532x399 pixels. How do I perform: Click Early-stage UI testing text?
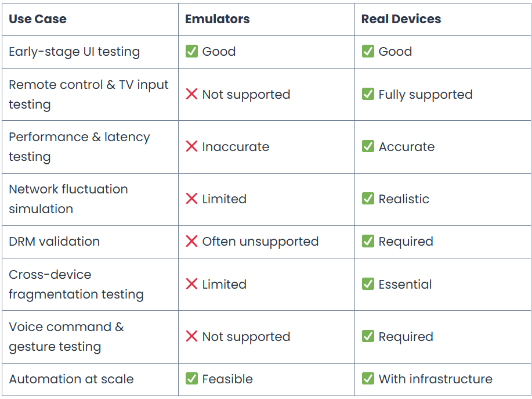(74, 52)
